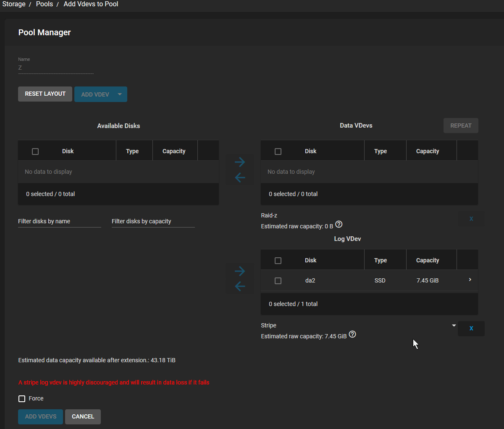Sort Available Disks by Disk column
Viewport: 504px width, 429px height.
click(68, 151)
